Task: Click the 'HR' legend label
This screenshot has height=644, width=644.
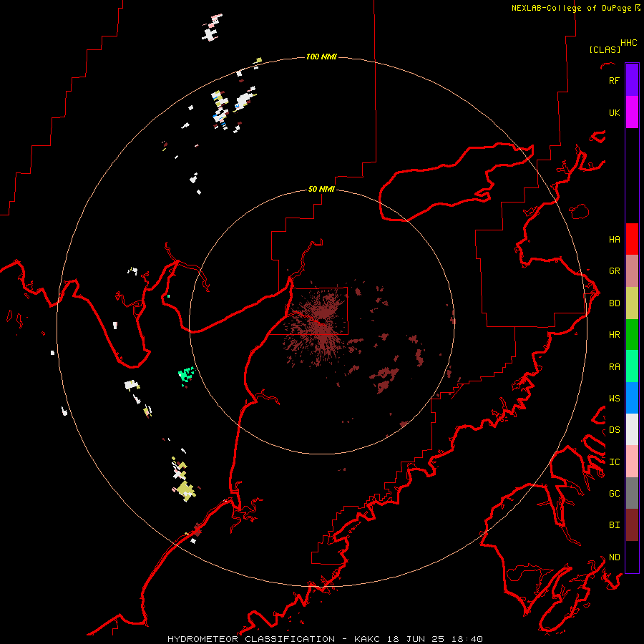Action: [x=614, y=335]
